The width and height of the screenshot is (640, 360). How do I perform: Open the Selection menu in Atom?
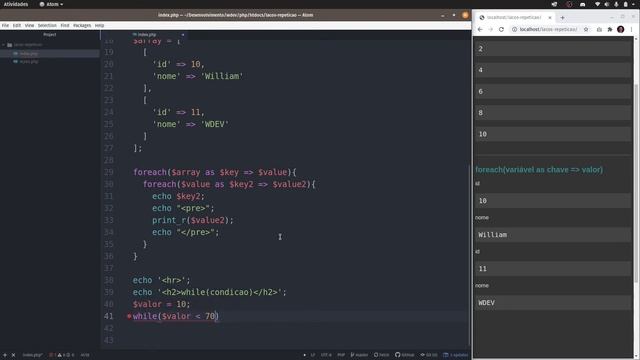pos(47,25)
